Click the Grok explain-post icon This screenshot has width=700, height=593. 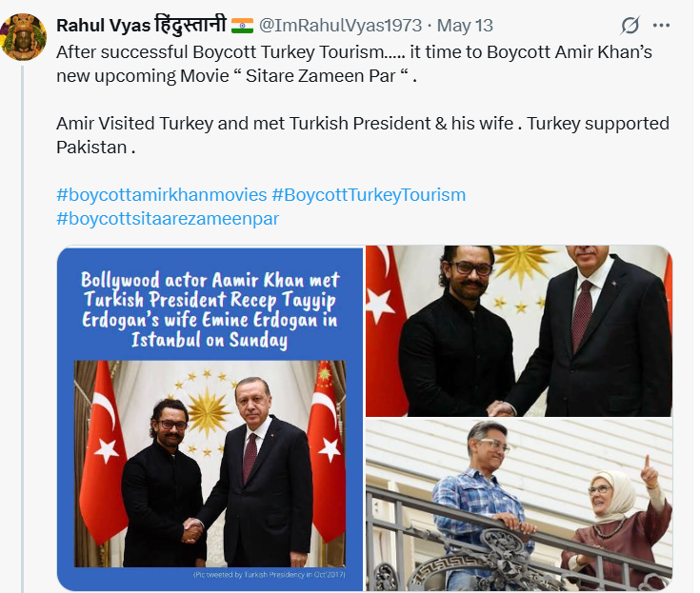pos(630,26)
